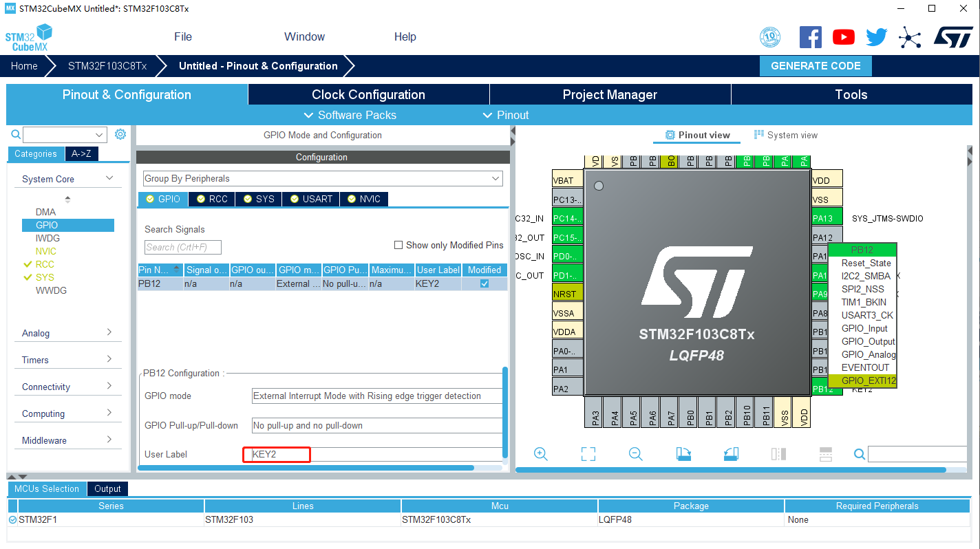The width and height of the screenshot is (980, 549).
Task: Zoom out of the pinout view
Action: [636, 454]
